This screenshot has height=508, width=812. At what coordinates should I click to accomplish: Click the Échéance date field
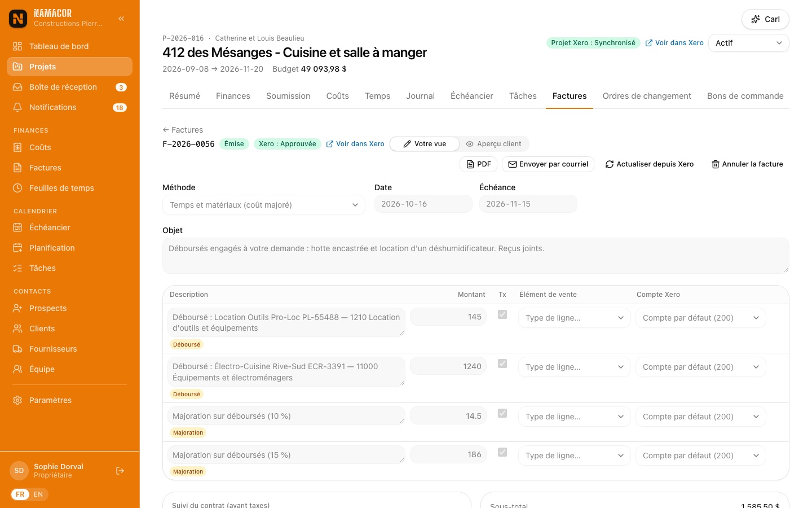(x=528, y=204)
